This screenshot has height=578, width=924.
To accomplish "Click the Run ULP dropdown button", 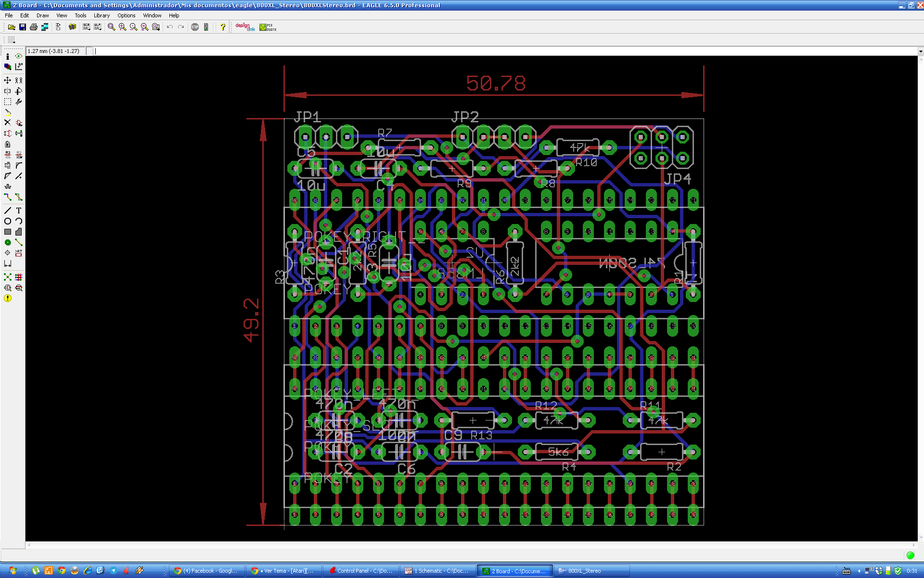I will [x=98, y=27].
